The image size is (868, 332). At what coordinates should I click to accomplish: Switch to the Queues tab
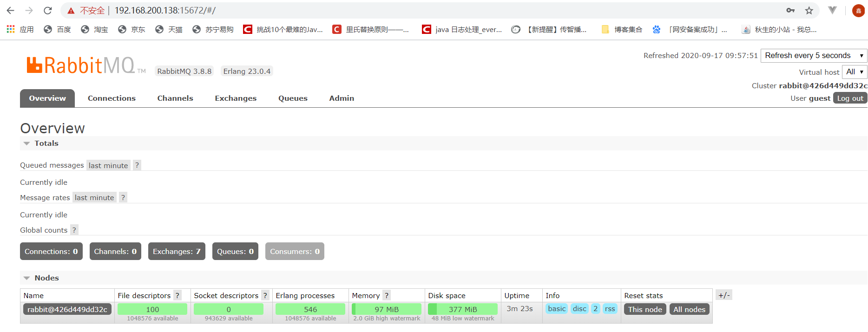coord(293,98)
